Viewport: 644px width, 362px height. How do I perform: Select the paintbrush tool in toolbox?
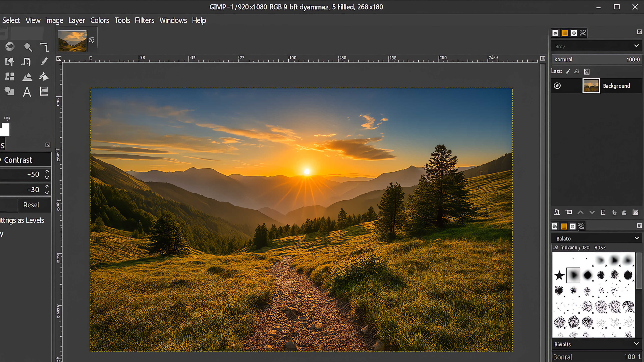tap(44, 62)
